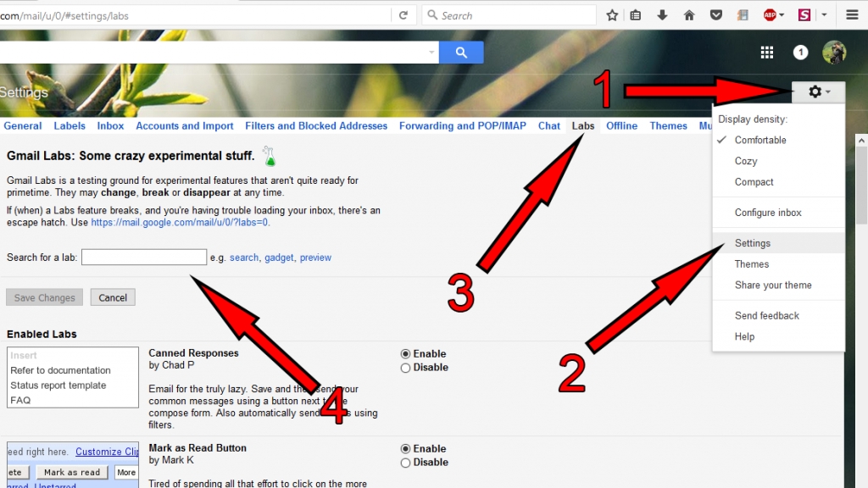Choose Settings in the gear menu

coord(778,243)
